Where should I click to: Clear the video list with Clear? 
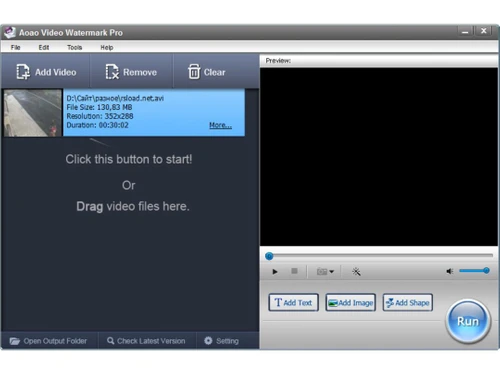[x=207, y=72]
